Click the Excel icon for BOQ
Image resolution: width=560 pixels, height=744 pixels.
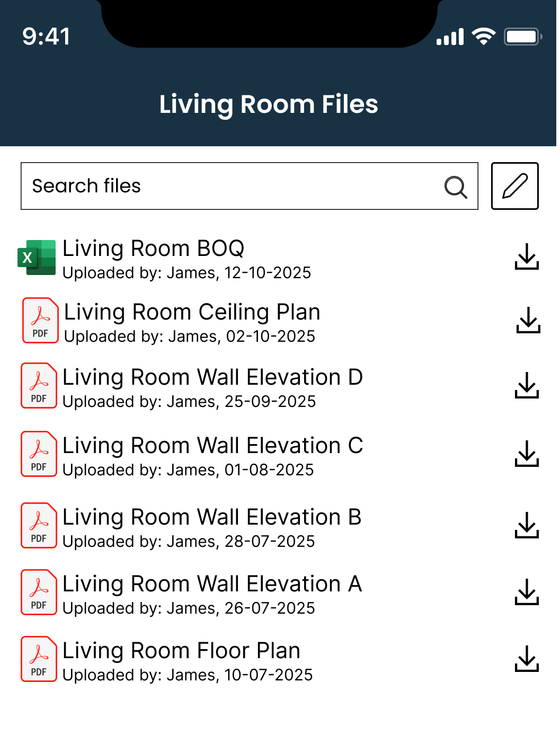pos(37,258)
